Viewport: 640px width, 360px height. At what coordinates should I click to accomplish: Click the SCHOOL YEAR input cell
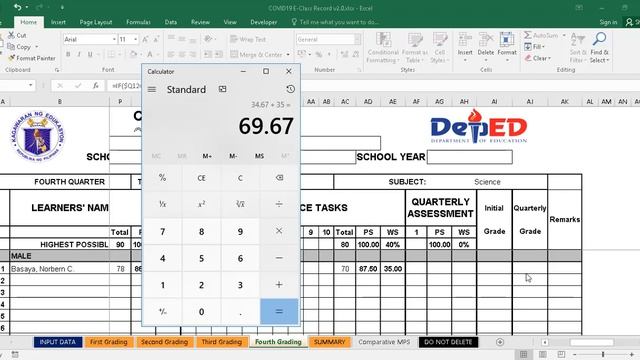[469, 157]
